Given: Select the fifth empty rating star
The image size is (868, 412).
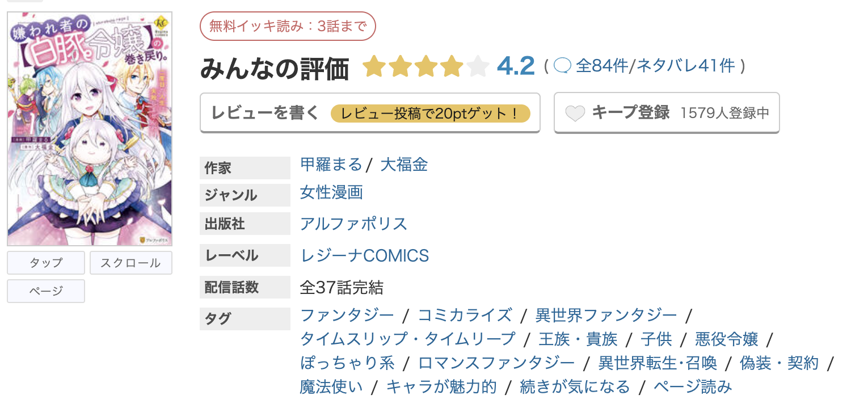Looking at the screenshot, I should click(478, 66).
